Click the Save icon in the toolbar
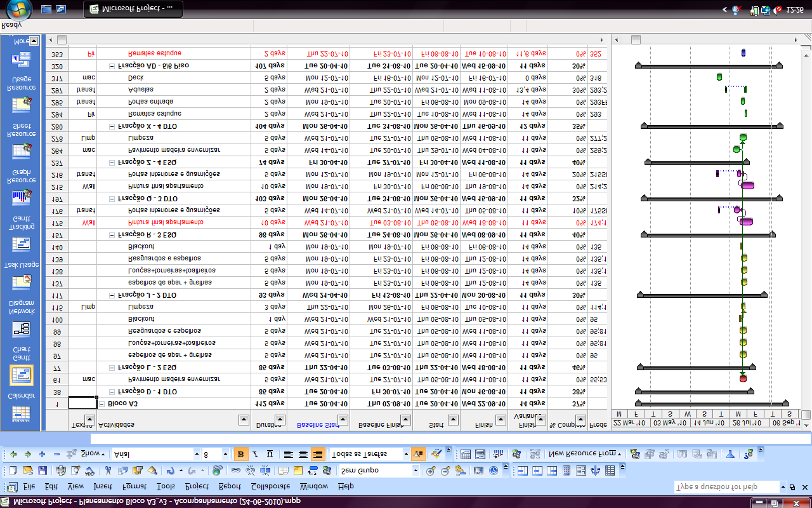Viewport: 812px width, 508px height. point(43,471)
